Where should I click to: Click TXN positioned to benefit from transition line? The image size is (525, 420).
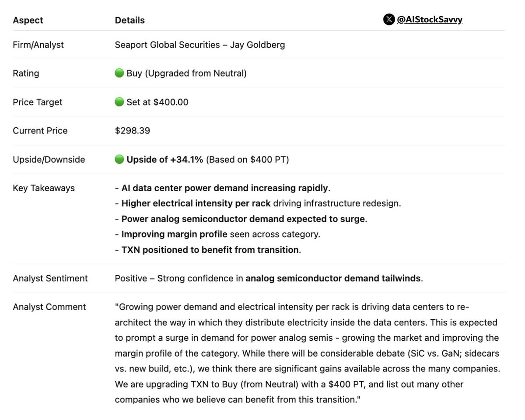coord(208,250)
